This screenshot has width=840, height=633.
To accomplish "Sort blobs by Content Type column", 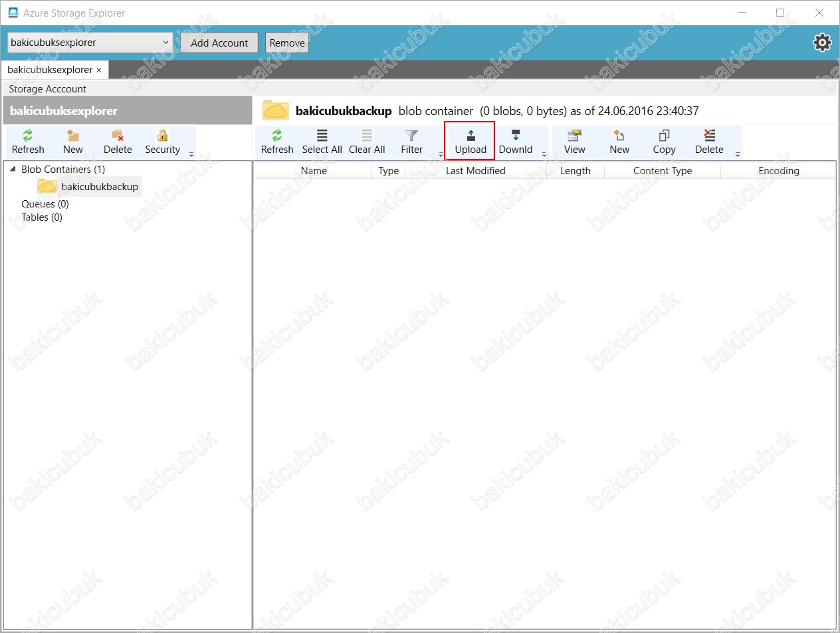I will (663, 171).
